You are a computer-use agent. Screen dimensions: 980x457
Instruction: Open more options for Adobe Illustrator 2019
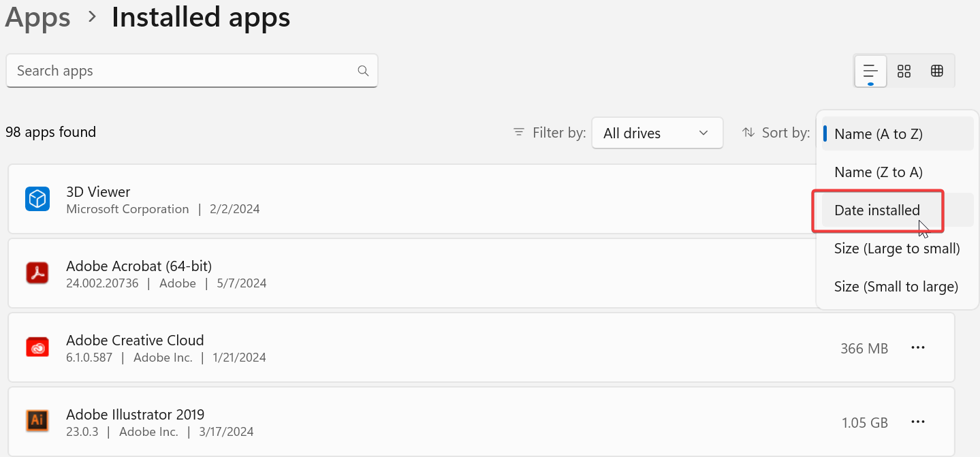pos(918,422)
